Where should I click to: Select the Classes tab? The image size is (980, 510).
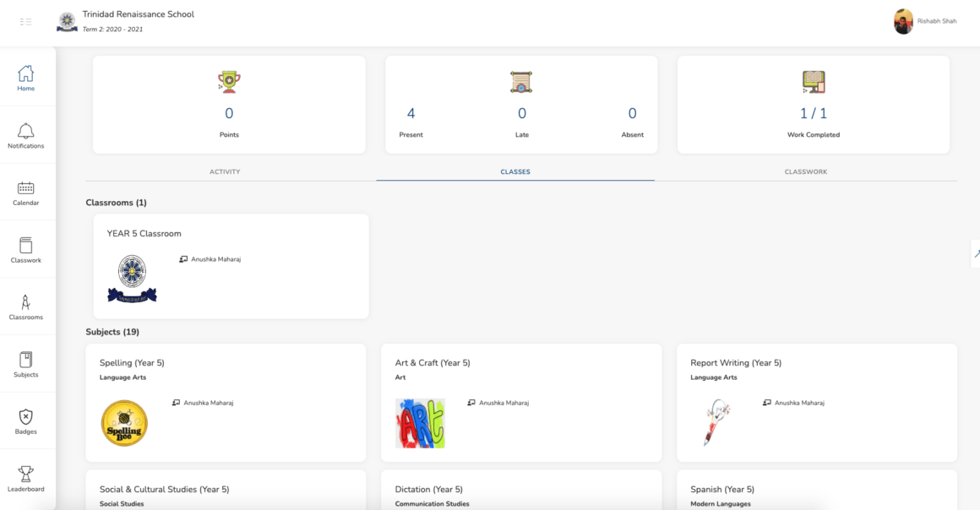point(514,171)
